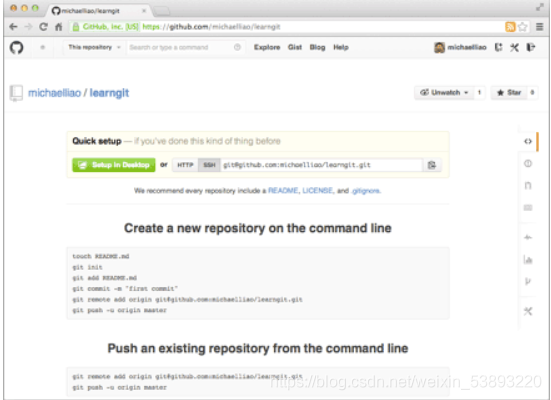Open the browser home icon
551x400 pixels.
59,27
